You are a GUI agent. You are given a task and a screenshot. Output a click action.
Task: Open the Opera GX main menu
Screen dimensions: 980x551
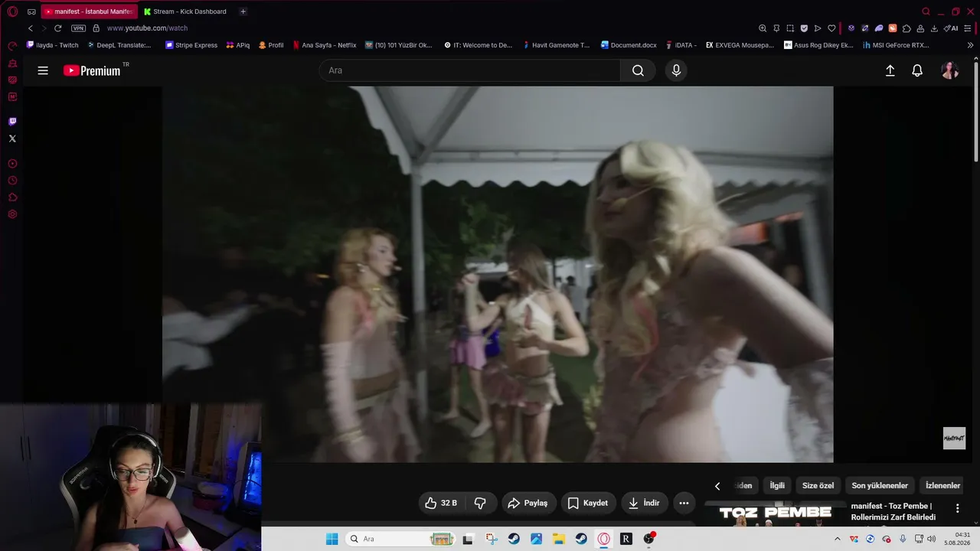(x=12, y=11)
